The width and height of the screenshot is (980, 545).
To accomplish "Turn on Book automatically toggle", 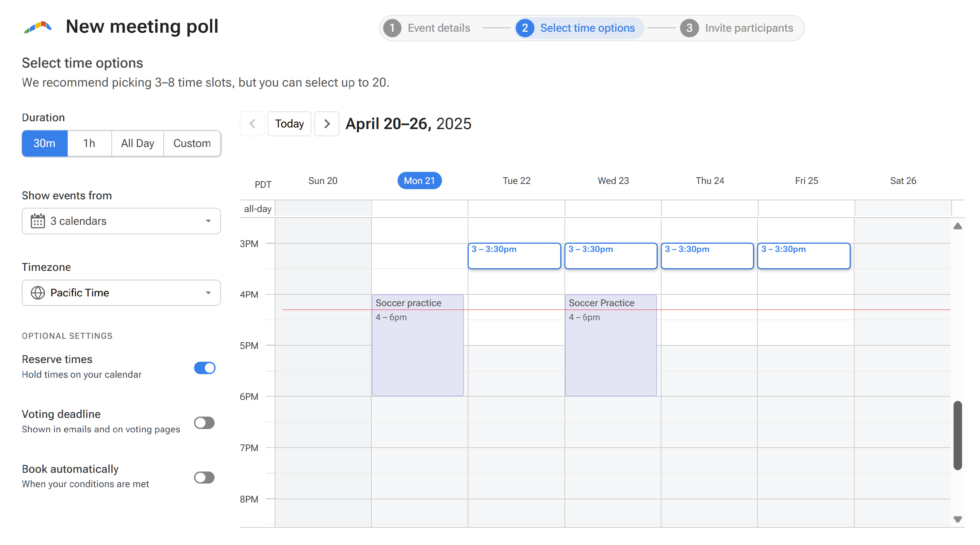I will [205, 477].
